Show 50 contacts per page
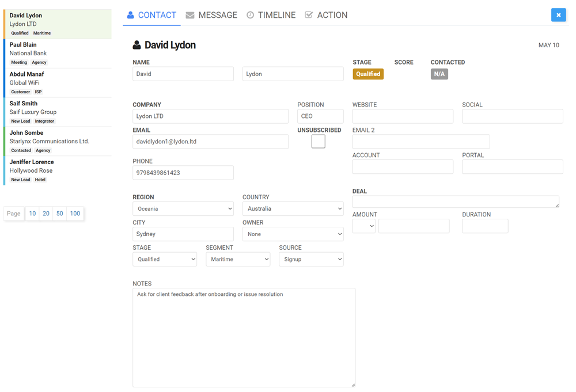Viewport: 576px width, 392px height. click(x=59, y=214)
